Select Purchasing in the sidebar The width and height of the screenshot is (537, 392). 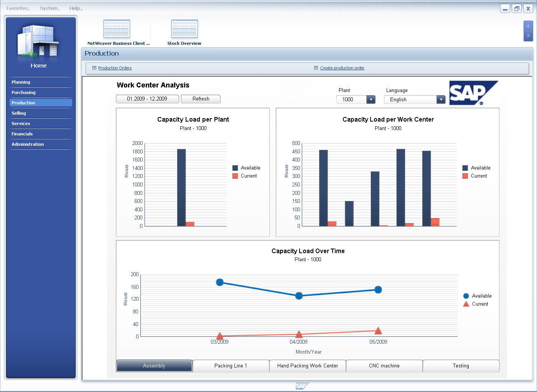23,92
